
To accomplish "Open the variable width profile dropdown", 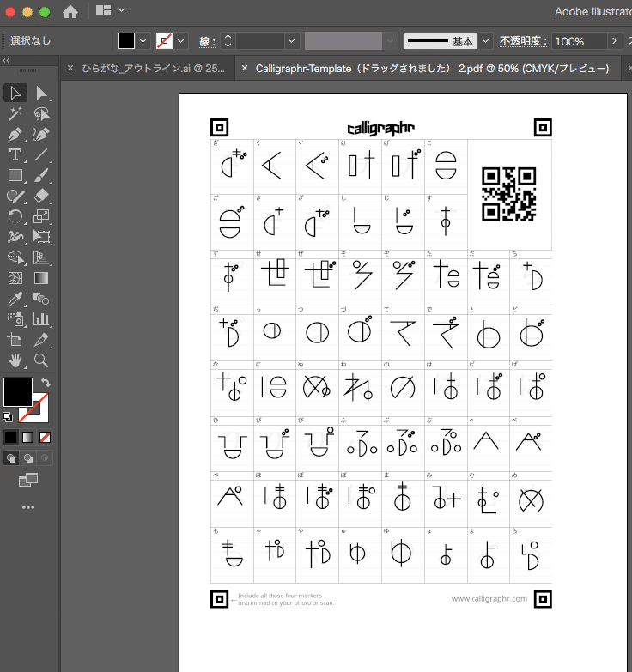I will [390, 41].
